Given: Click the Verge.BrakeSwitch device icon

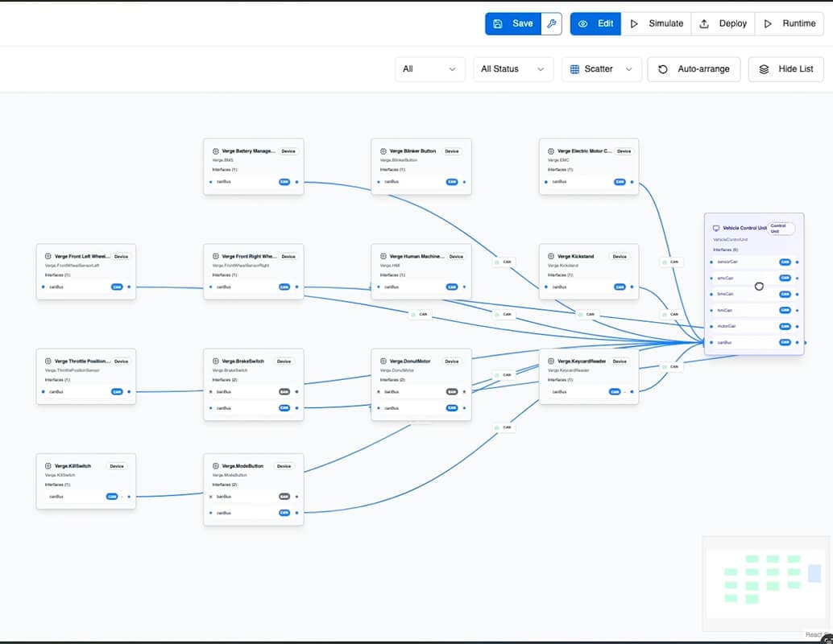Looking at the screenshot, I should click(x=216, y=361).
